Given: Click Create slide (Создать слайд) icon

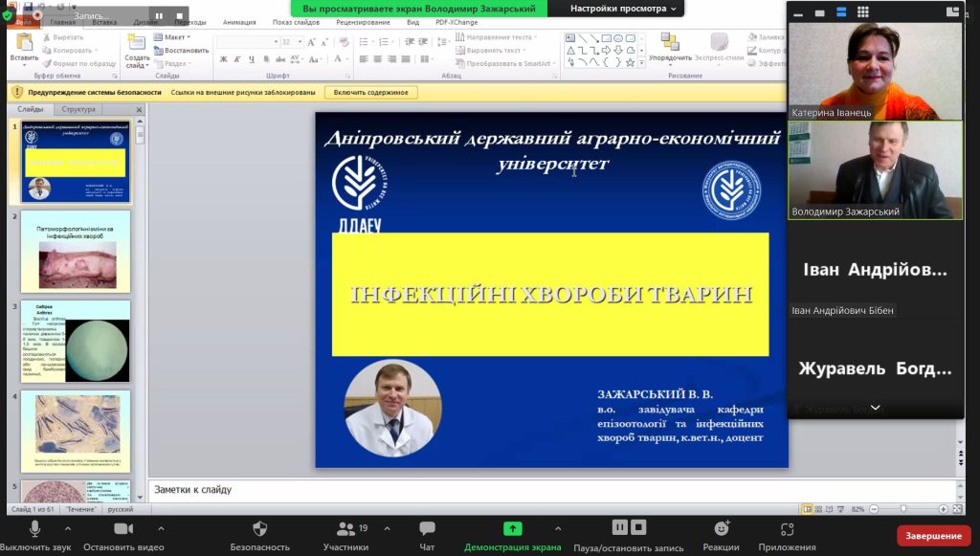Looking at the screenshot, I should [136, 42].
